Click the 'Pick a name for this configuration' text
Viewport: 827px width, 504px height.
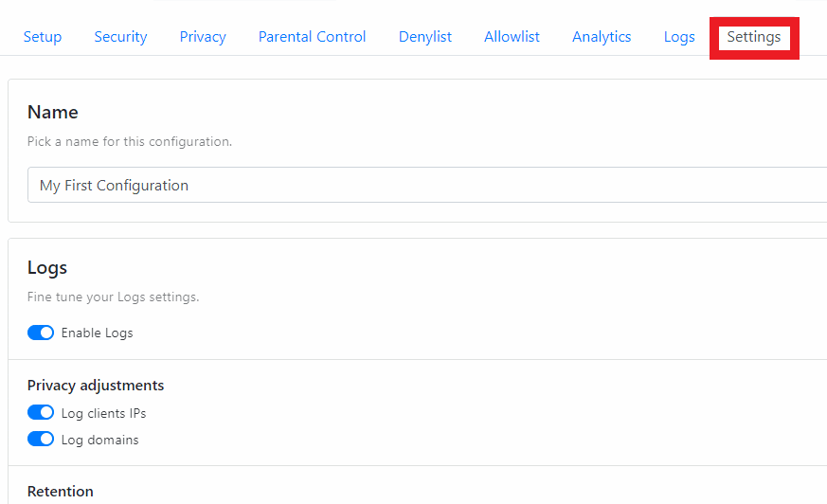129,141
